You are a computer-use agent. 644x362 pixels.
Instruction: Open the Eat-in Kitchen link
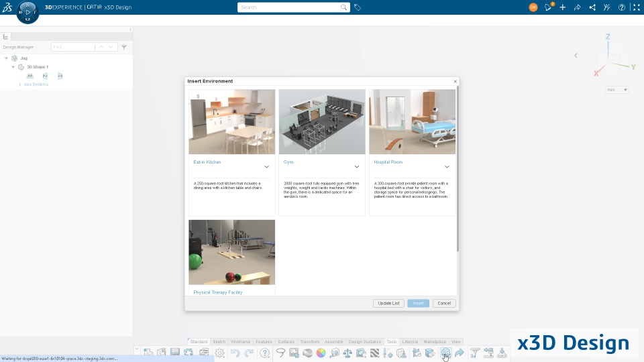pos(207,162)
